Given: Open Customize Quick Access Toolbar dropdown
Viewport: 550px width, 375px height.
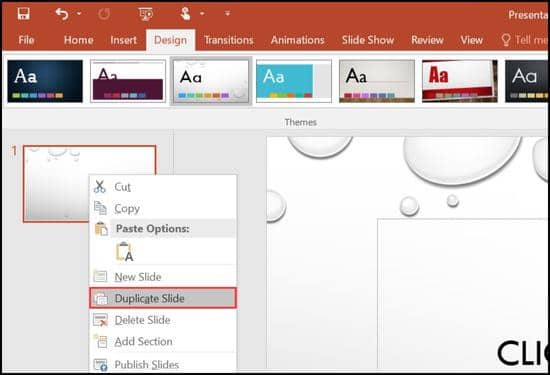Looking at the screenshot, I should pyautogui.click(x=228, y=14).
